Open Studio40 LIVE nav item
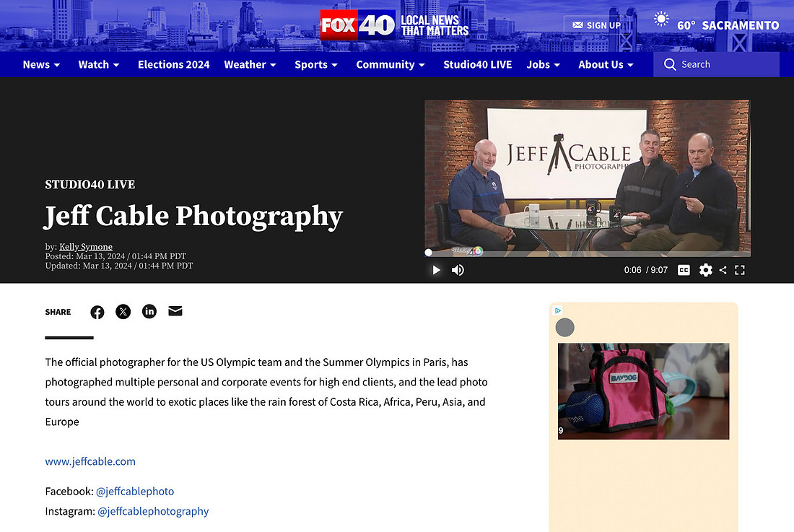 coord(478,64)
